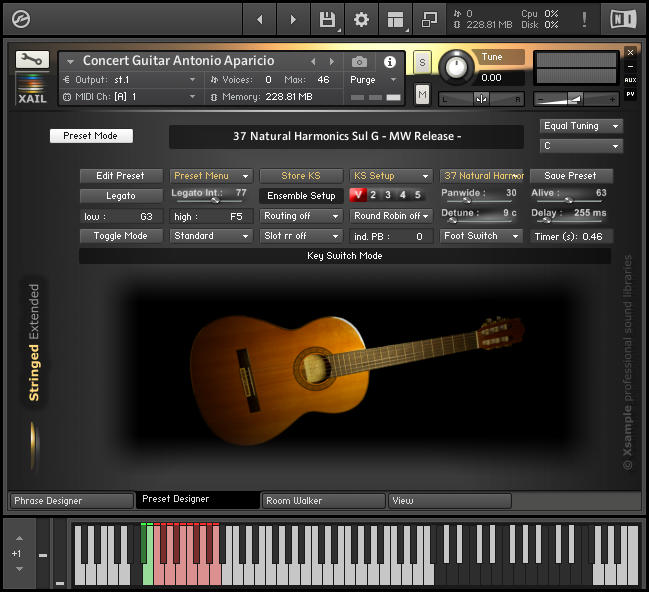The image size is (649, 592).
Task: Shift keyboard octave up arrow
Action: pos(19,539)
